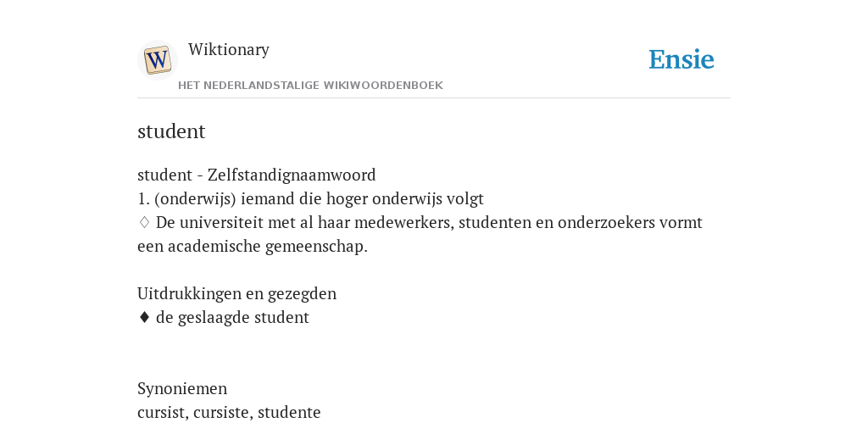Click the example sentence about De universiteit
The image size is (868, 434).
click(420, 234)
